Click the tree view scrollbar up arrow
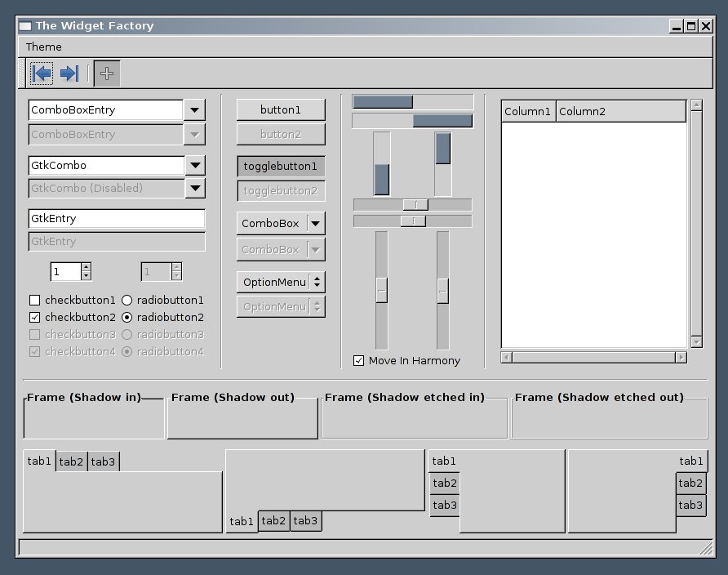728x575 pixels. point(696,105)
